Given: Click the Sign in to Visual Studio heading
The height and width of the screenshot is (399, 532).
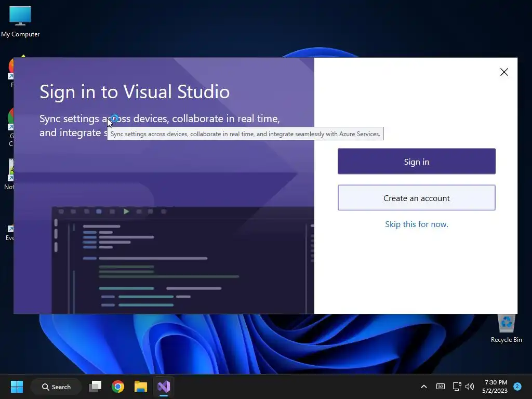Looking at the screenshot, I should tap(135, 91).
